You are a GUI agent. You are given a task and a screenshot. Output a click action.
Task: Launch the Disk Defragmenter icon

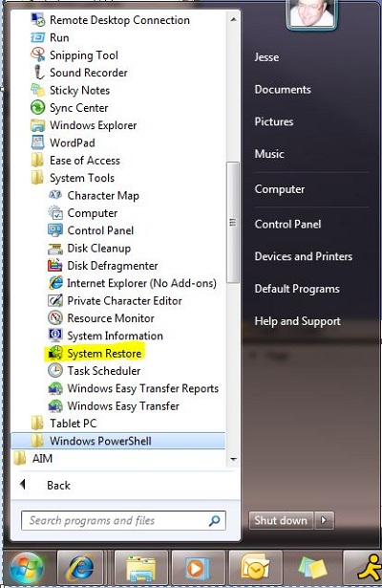click(55, 266)
